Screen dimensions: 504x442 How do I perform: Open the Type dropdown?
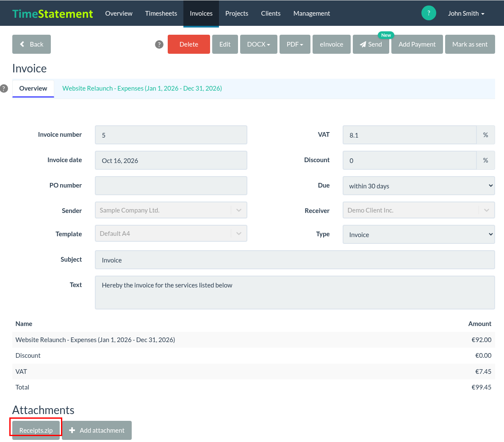(419, 235)
